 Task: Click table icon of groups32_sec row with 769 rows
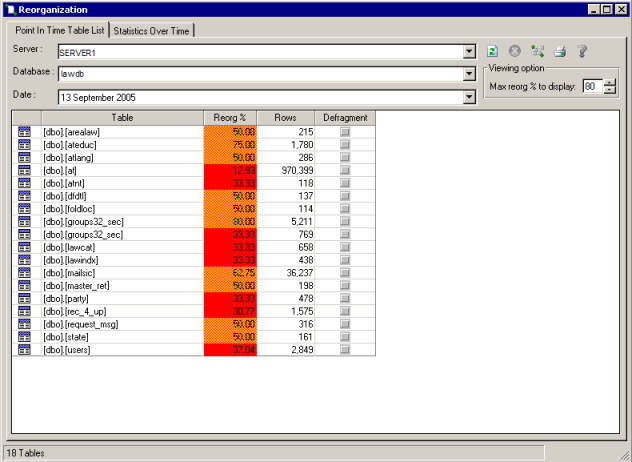point(24,234)
